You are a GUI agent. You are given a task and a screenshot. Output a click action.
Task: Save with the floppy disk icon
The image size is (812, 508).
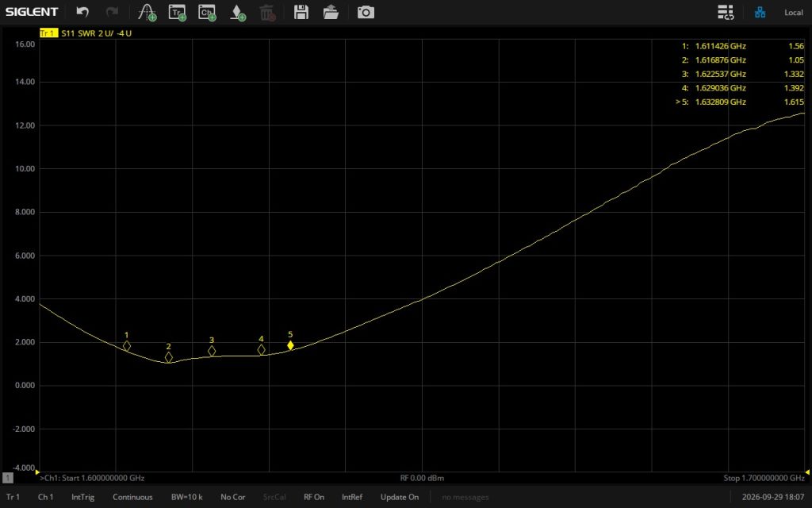tap(301, 12)
